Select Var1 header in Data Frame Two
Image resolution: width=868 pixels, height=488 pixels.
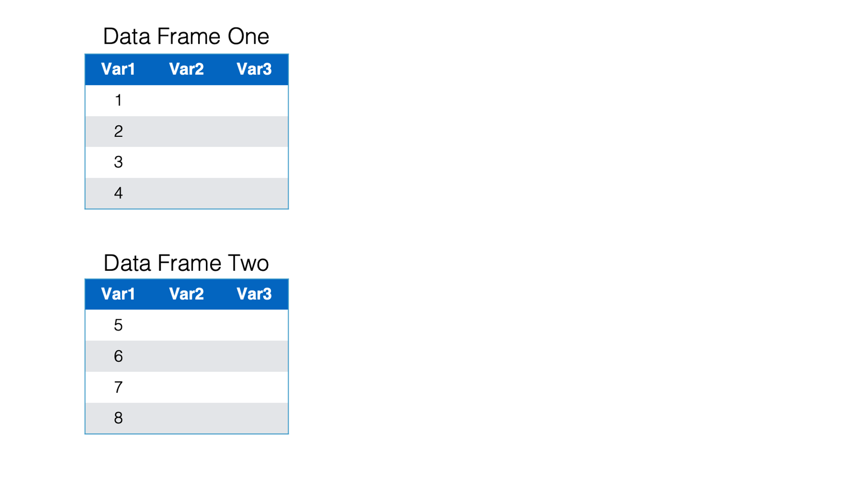coord(119,294)
